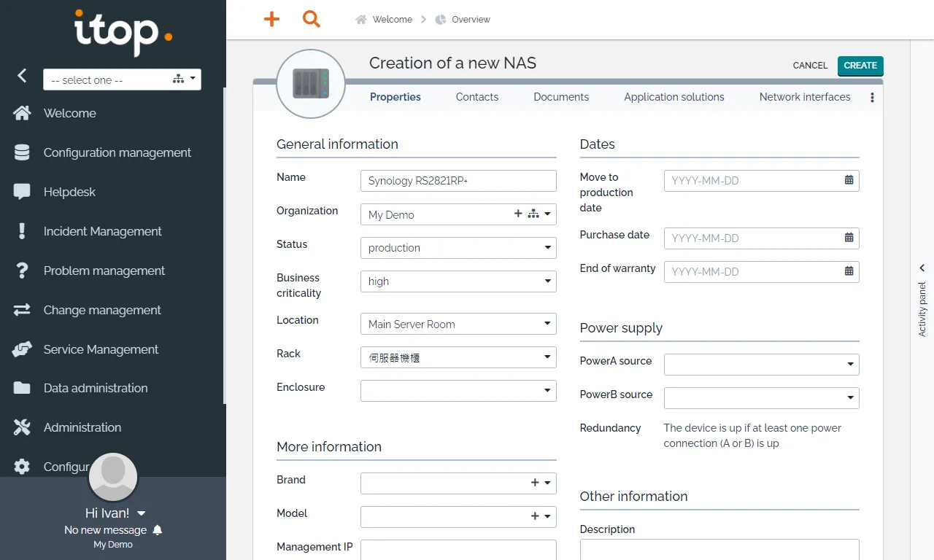This screenshot has height=560, width=934.
Task: Switch to the Contacts tab
Action: point(477,97)
